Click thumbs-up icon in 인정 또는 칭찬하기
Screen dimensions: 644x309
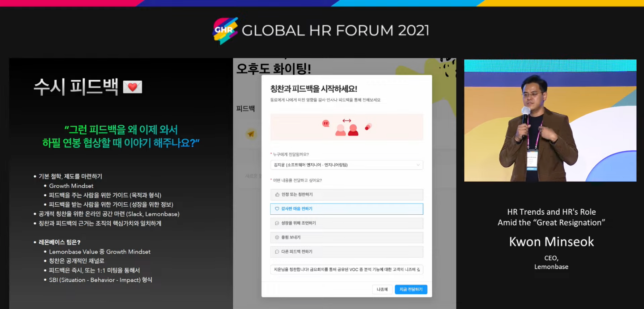[277, 195]
